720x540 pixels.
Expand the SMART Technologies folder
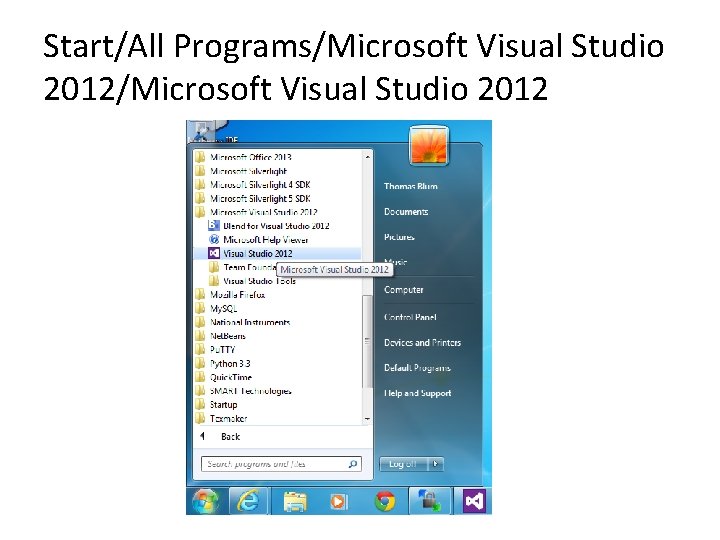243,391
